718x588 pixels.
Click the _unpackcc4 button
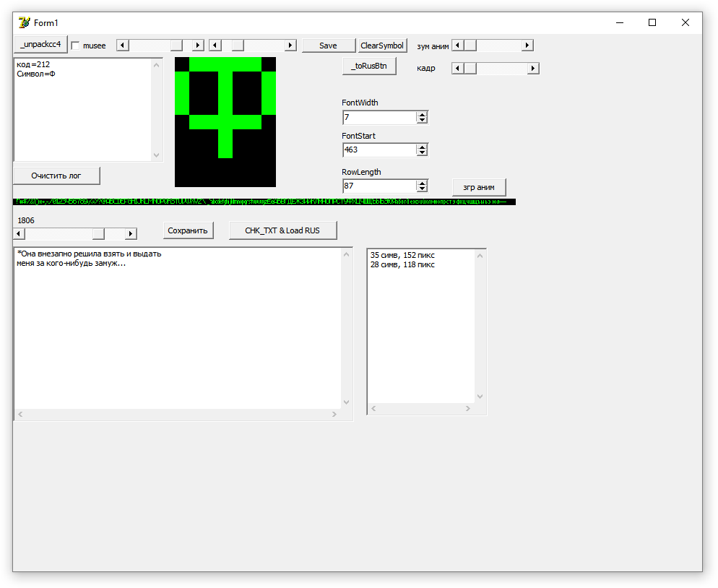click(40, 44)
